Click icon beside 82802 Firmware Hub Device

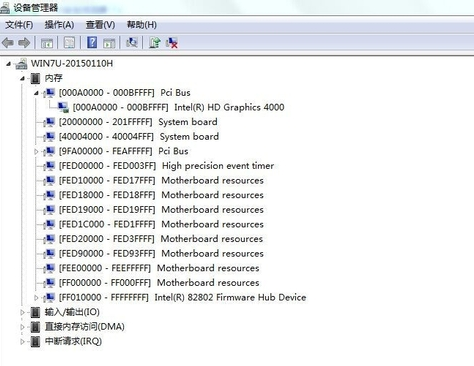(49, 297)
